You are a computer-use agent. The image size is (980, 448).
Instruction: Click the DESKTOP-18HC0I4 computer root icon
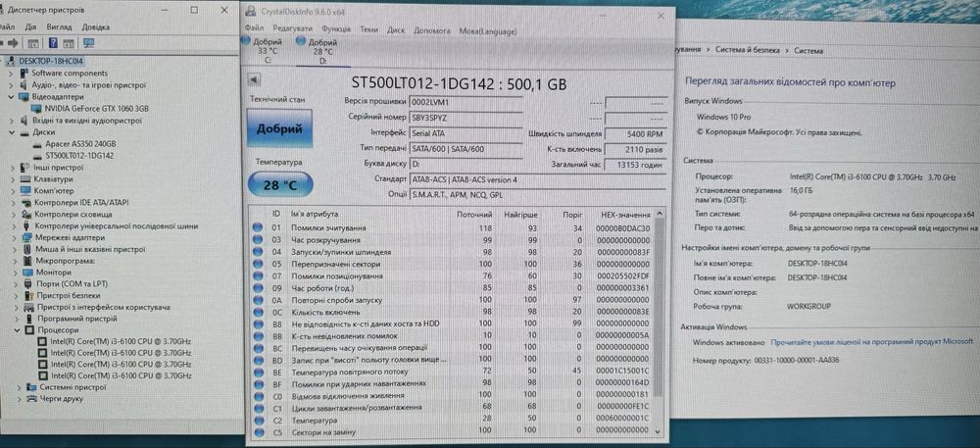(x=11, y=61)
